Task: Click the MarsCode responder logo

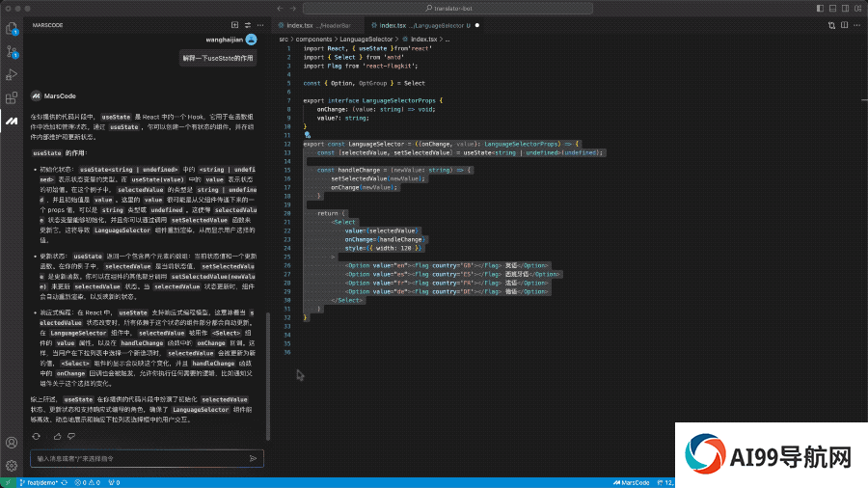Action: 36,95
